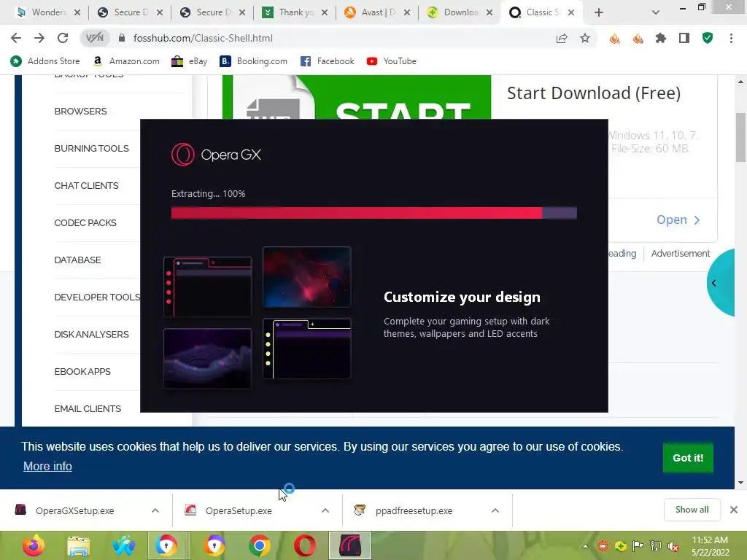Click the yellow-accent browser theme thumbnail
The width and height of the screenshot is (747, 560).
coord(307,349)
